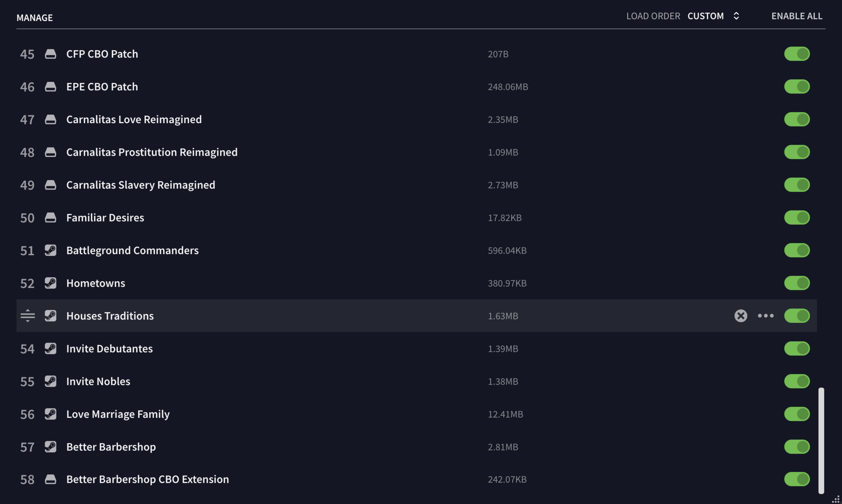Image resolution: width=842 pixels, height=504 pixels.
Task: Click the 596.04KB size value
Action: point(507,251)
